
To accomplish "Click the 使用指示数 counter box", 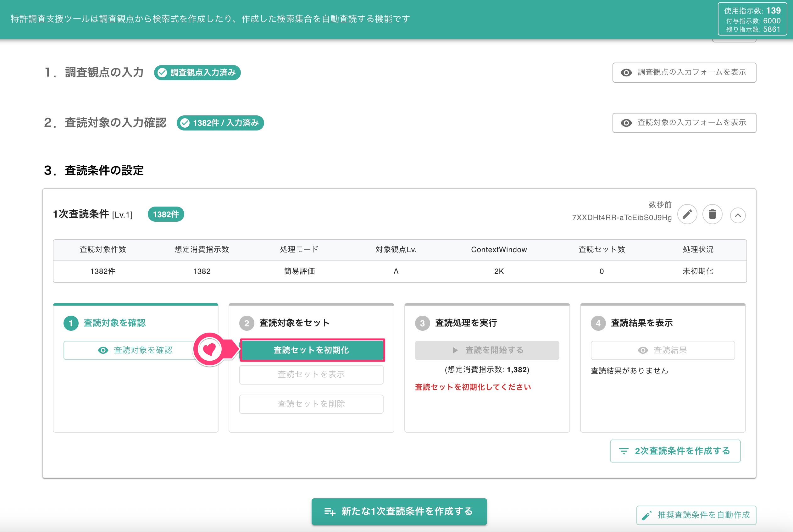I will 752,19.
